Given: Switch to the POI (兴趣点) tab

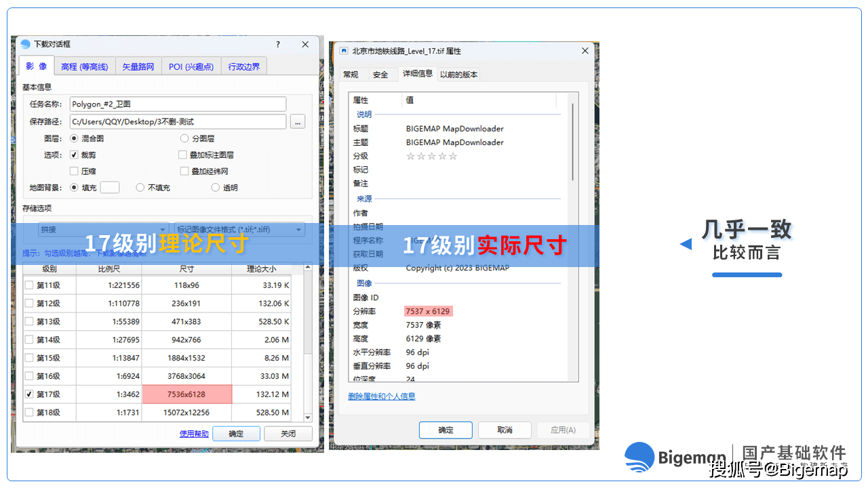Looking at the screenshot, I should tap(191, 66).
